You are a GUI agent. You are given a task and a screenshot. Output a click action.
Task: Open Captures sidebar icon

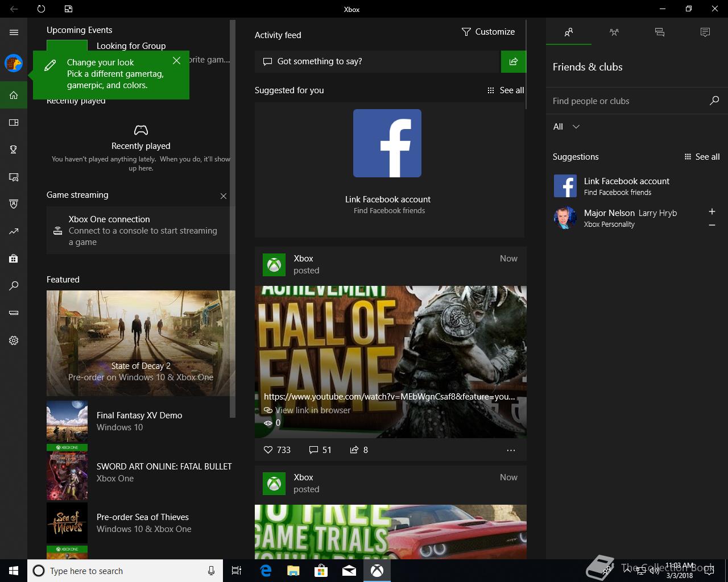pos(14,177)
